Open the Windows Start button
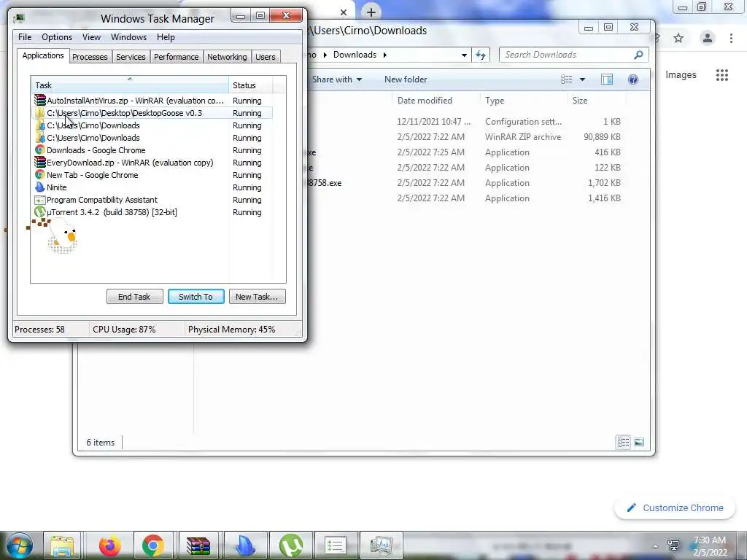The width and height of the screenshot is (747, 560). click(19, 545)
